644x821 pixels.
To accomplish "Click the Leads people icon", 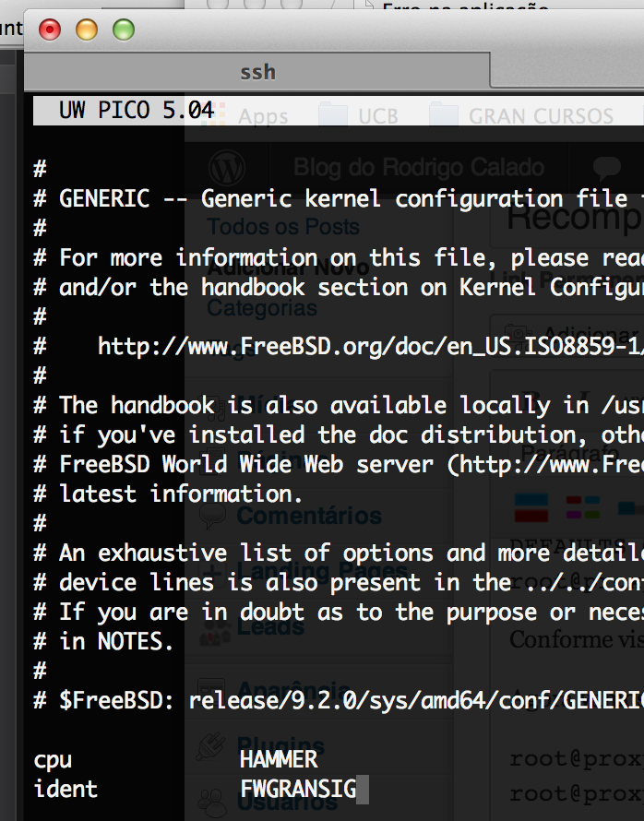I will tap(214, 633).
